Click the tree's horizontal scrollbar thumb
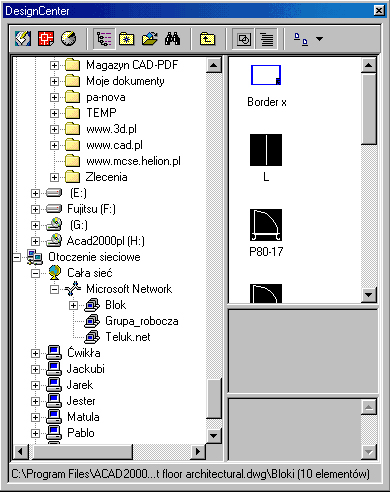This screenshot has width=390, height=492. point(82,452)
